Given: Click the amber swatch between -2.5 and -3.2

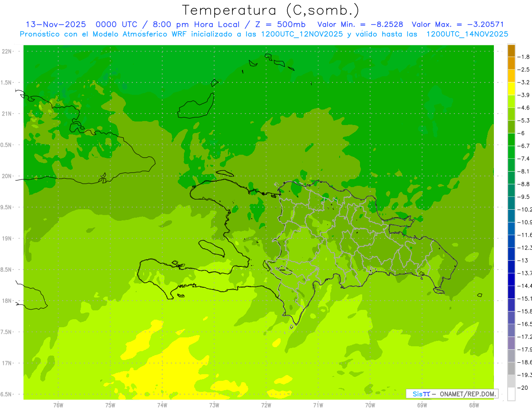Looking at the screenshot, I should (511, 76).
